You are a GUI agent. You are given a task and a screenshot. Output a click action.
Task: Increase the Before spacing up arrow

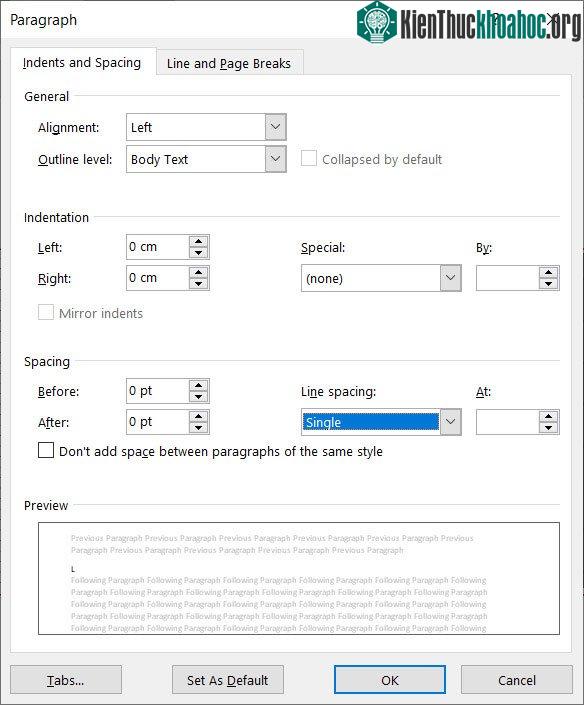(198, 385)
